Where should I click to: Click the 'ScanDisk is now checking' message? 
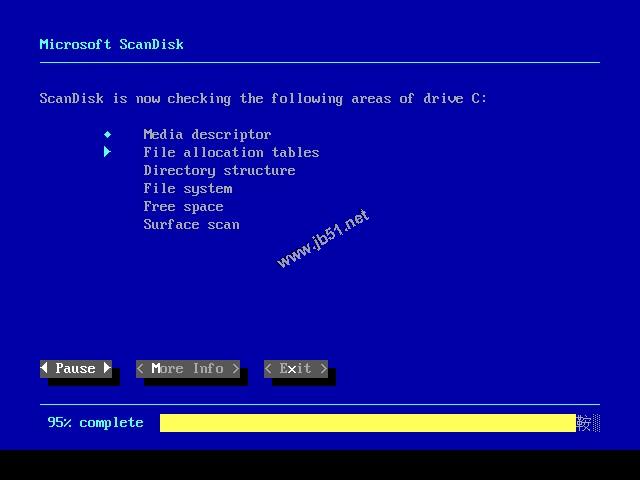(263, 98)
